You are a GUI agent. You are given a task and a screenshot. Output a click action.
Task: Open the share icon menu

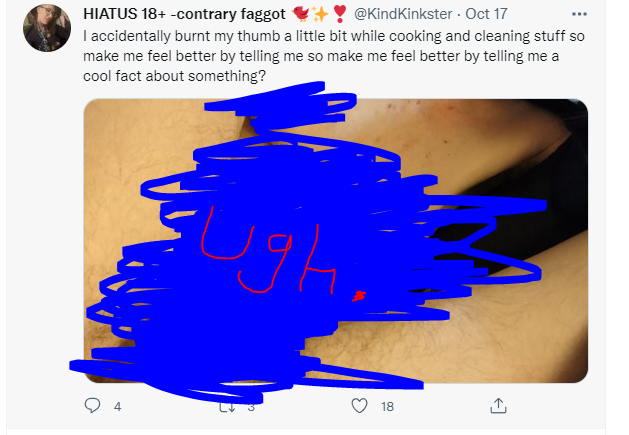[x=498, y=406]
